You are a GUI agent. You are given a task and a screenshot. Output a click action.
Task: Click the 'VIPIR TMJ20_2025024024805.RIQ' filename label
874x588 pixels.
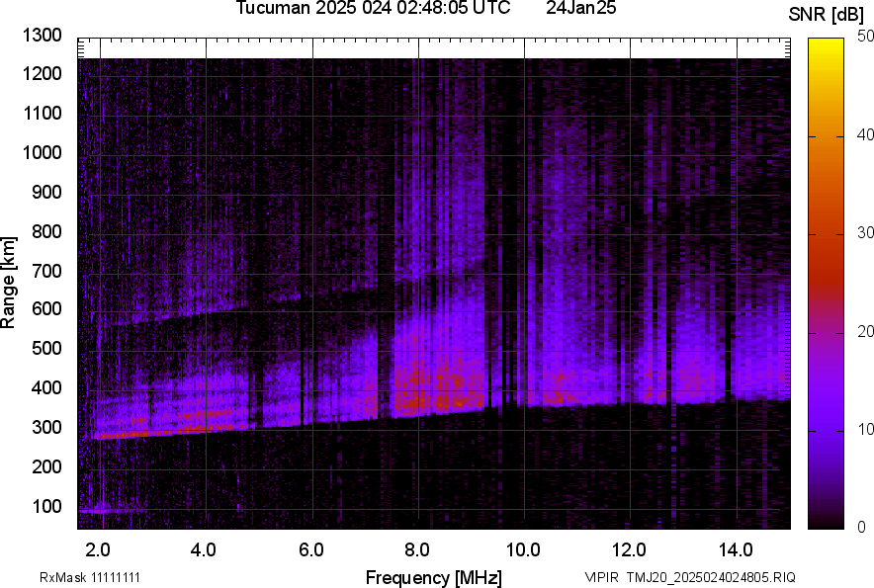point(689,577)
